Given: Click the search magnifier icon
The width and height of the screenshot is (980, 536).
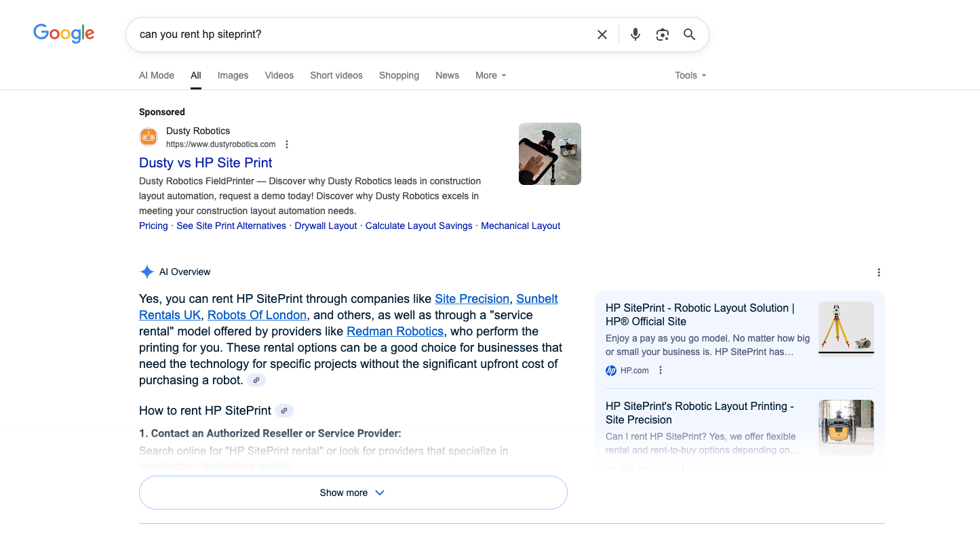Looking at the screenshot, I should [689, 34].
